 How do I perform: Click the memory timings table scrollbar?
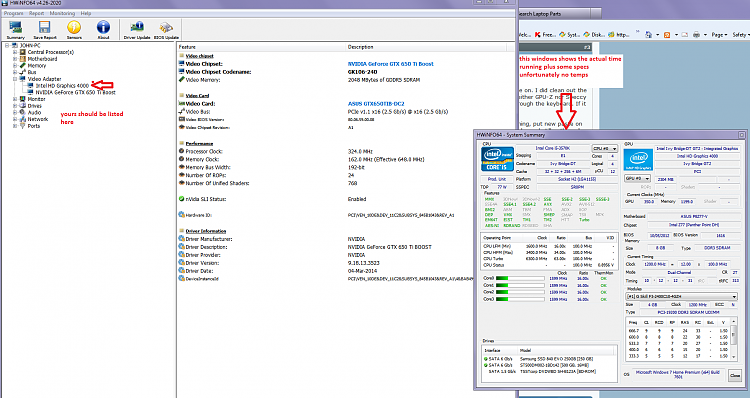pos(734,338)
